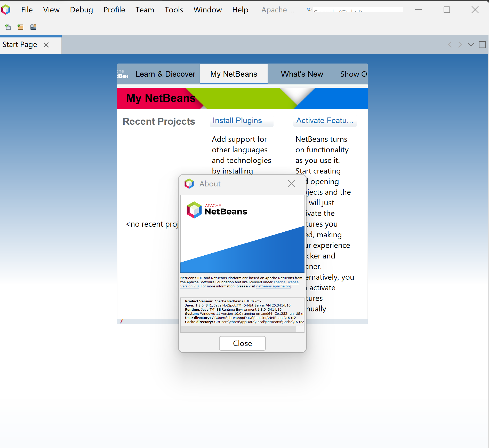Image resolution: width=489 pixels, height=448 pixels.
Task: Open the File menu
Action: coord(27,10)
